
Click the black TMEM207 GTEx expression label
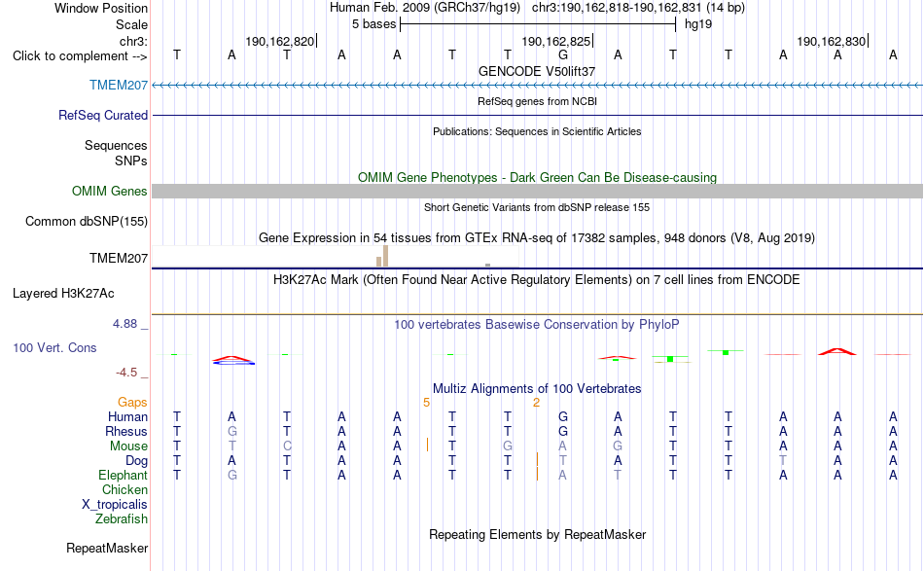[x=119, y=258]
